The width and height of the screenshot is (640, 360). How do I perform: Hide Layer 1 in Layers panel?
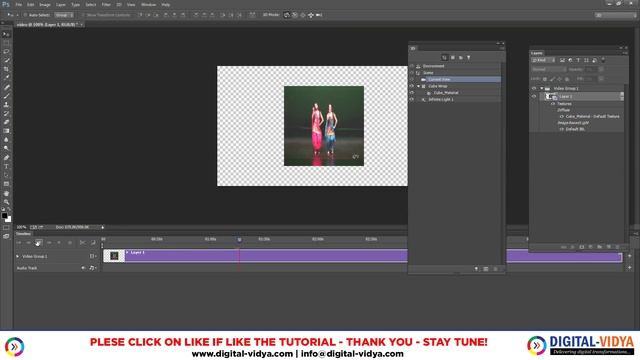coord(534,97)
